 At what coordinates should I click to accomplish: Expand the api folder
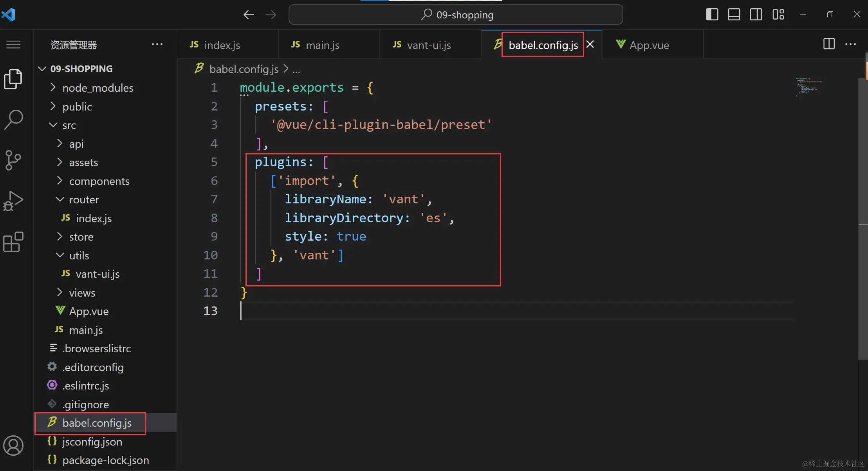coord(105,144)
